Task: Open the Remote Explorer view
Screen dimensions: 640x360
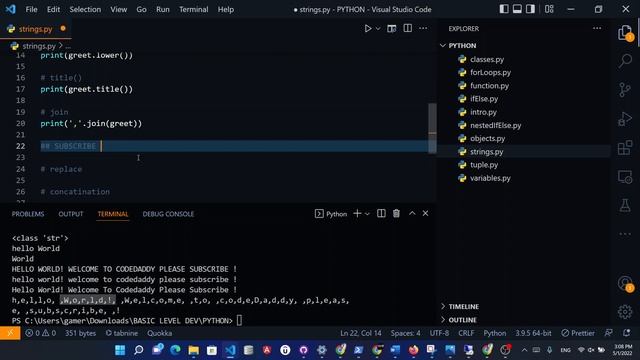Action: (x=625, y=177)
